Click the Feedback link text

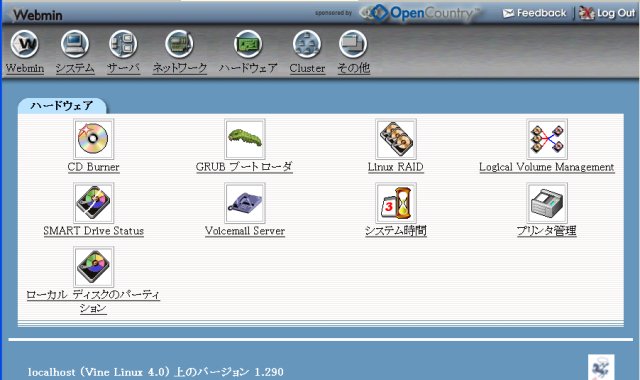541,13
